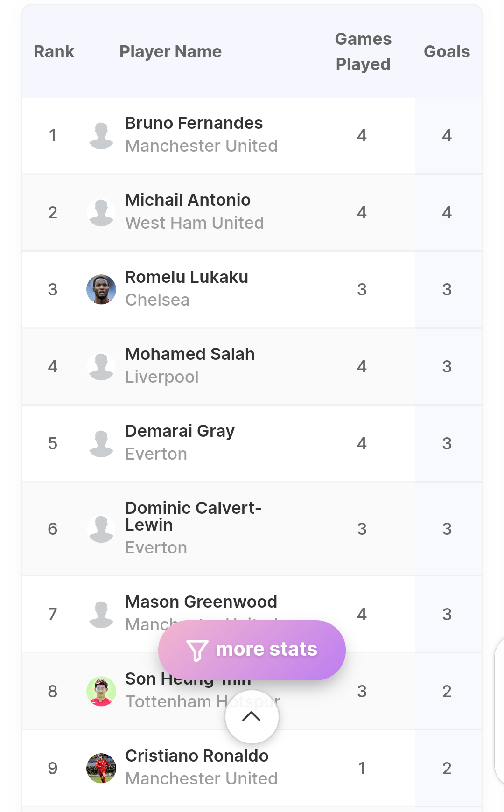Click Dominic Calvert-Lewin's avatar icon

point(101,529)
